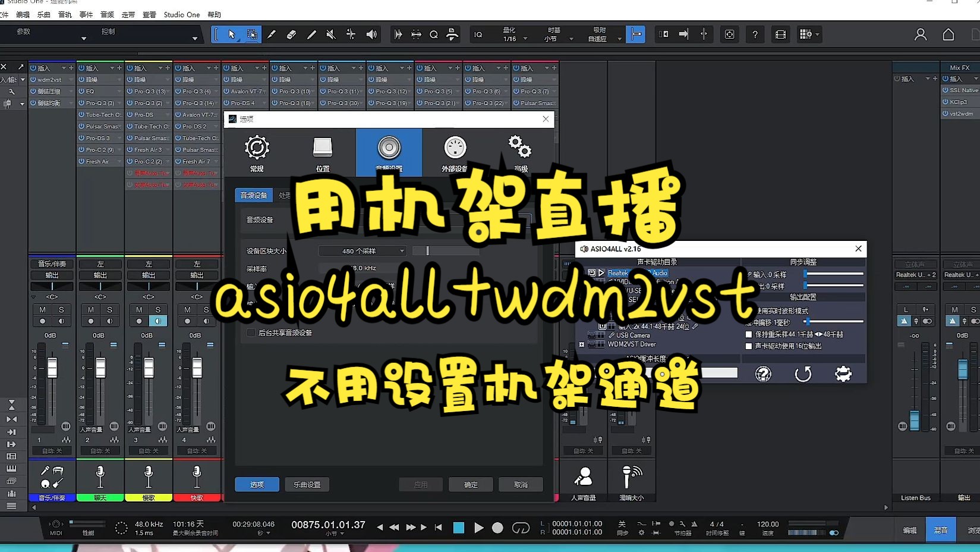Check 保持重采样44.1千赫 option in ASIO4ALL
This screenshot has width=980, height=552.
[749, 334]
